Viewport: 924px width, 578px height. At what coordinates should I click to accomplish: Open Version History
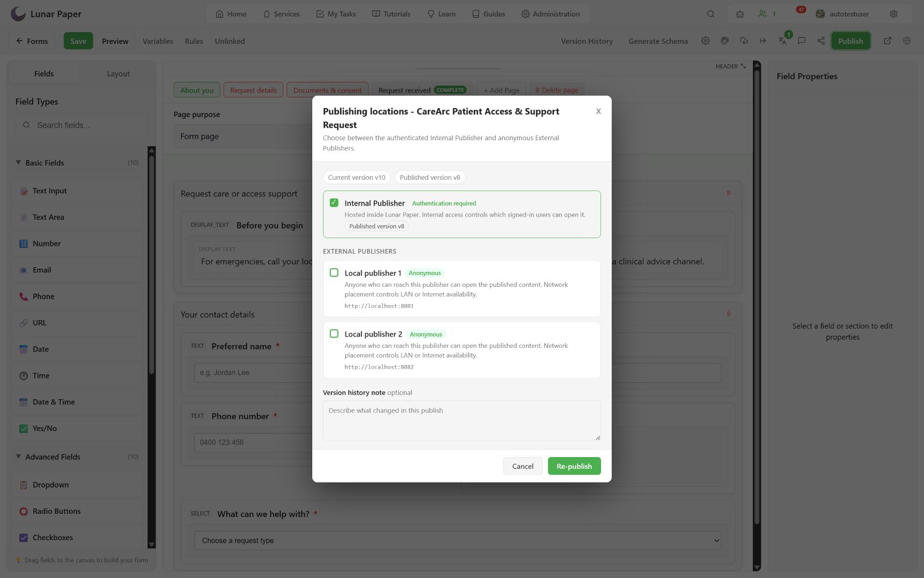587,41
